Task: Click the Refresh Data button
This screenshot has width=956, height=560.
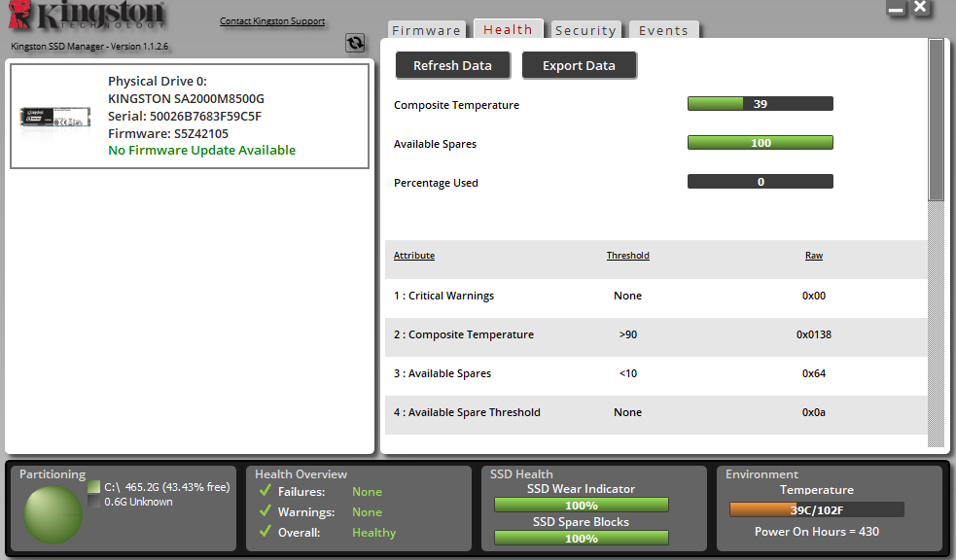Action: [453, 65]
